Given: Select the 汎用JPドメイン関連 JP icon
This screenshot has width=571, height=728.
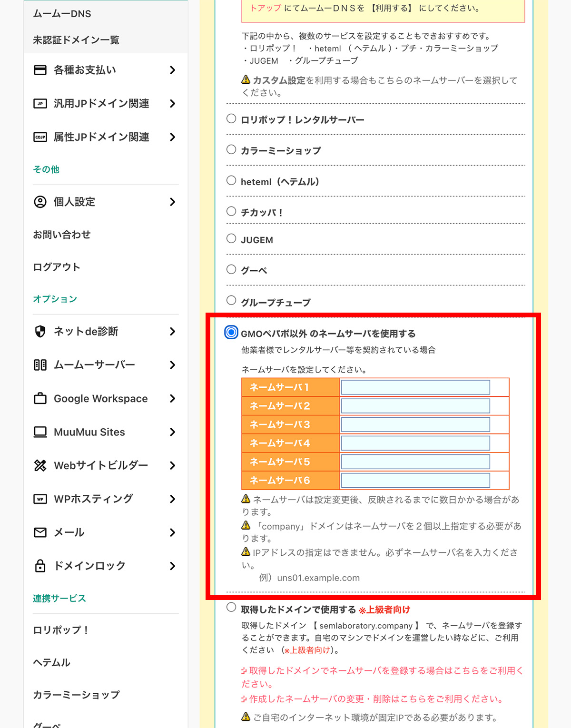Looking at the screenshot, I should tap(40, 103).
